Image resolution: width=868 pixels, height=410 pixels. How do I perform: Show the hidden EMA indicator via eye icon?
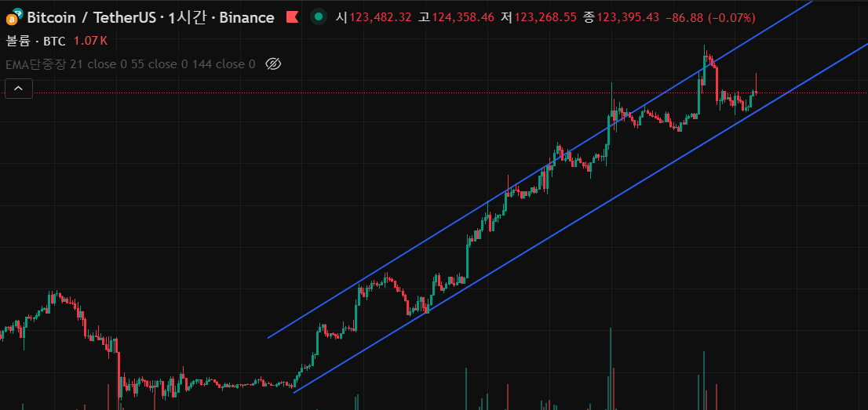point(273,64)
